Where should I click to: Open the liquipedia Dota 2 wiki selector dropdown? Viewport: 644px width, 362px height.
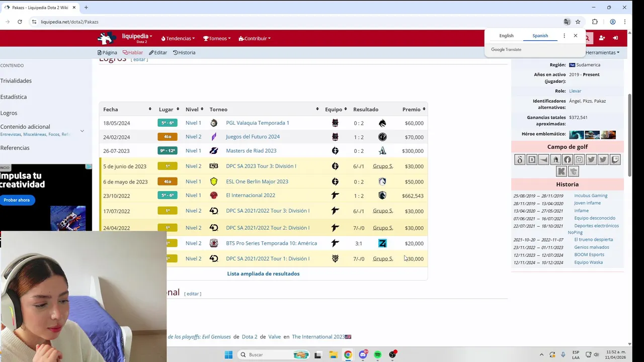tap(137, 38)
